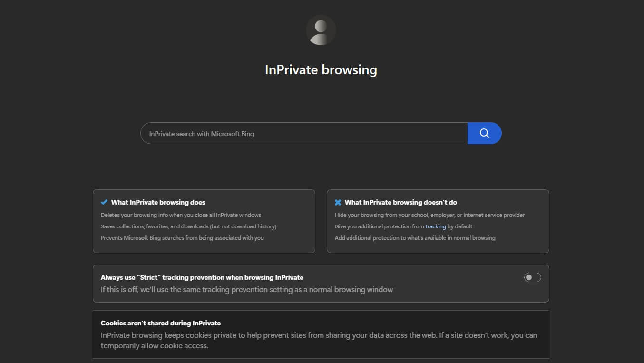Click the blue search magnifier button
The width and height of the screenshot is (644, 363).
[484, 133]
